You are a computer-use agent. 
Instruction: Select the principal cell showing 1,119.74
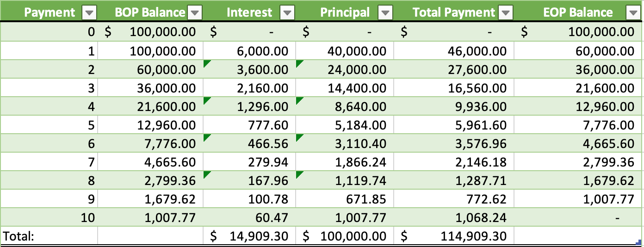tap(345, 180)
